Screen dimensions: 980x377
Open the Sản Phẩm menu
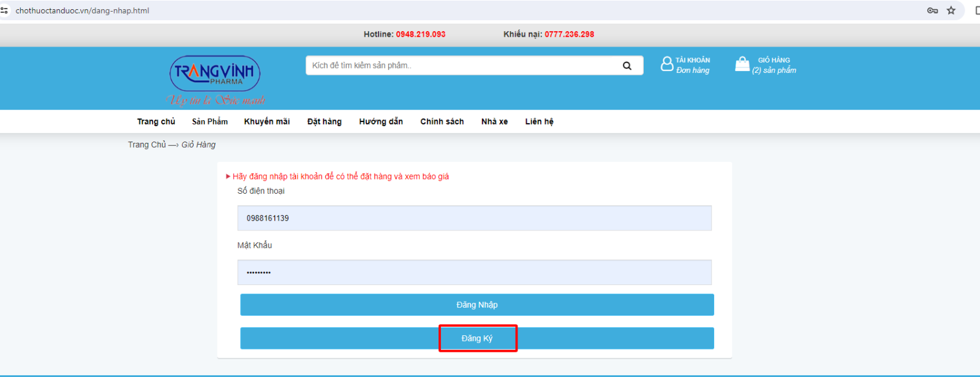click(209, 121)
